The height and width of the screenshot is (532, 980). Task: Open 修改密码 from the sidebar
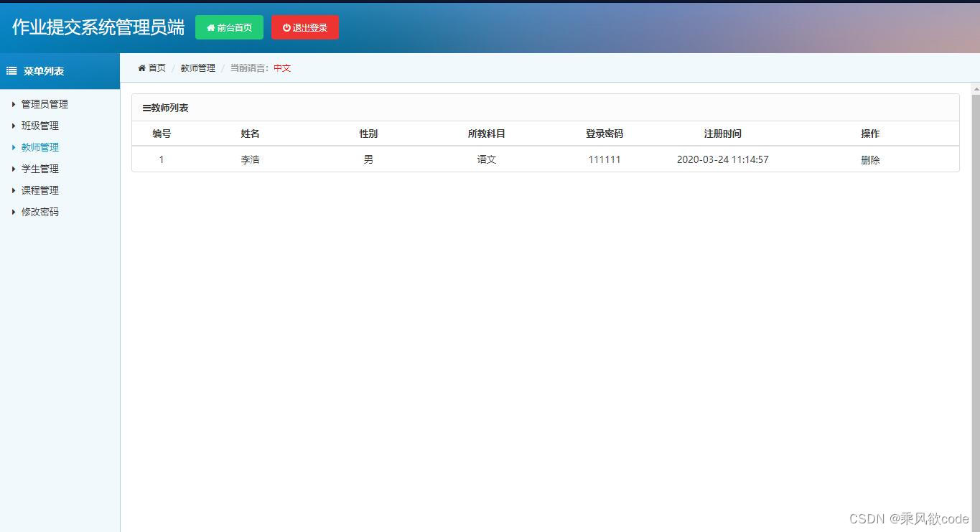40,212
